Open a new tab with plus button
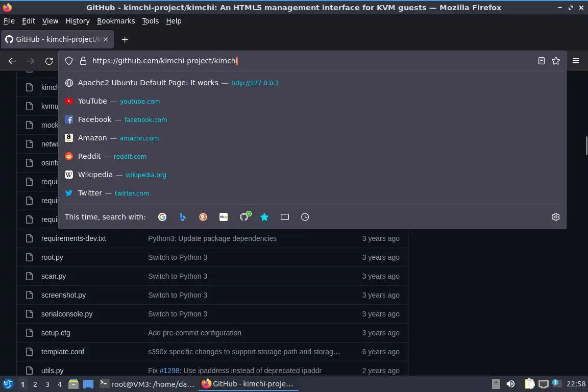The width and height of the screenshot is (588, 392). click(125, 39)
